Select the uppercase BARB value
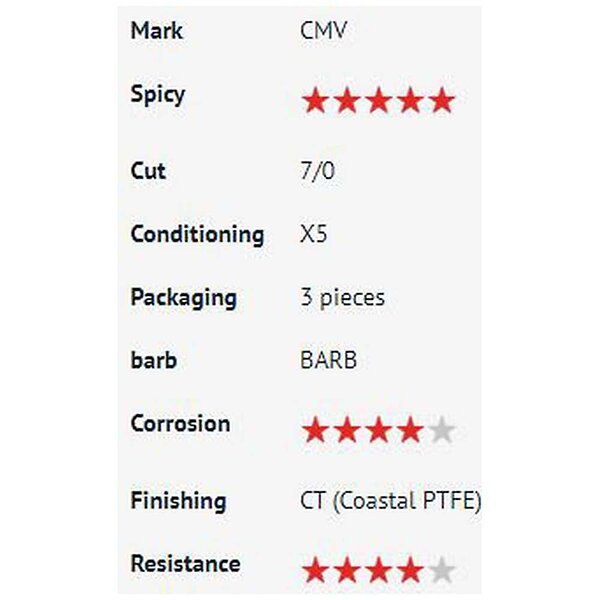 (x=328, y=361)
